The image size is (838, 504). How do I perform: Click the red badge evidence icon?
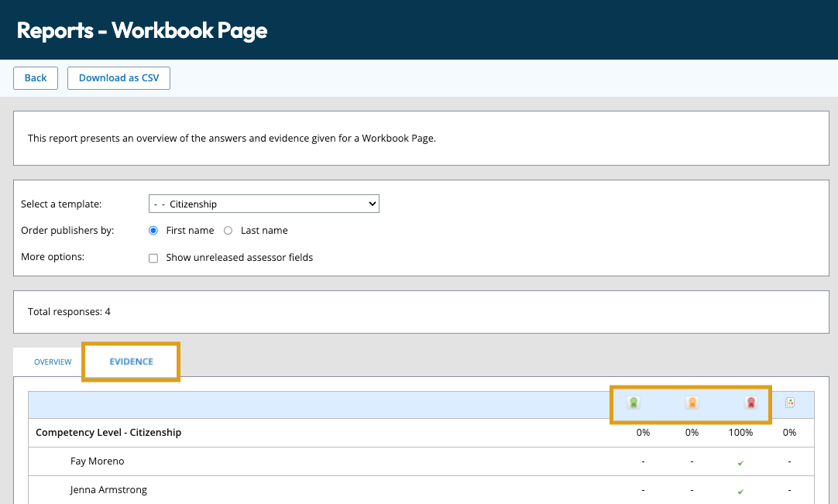750,403
